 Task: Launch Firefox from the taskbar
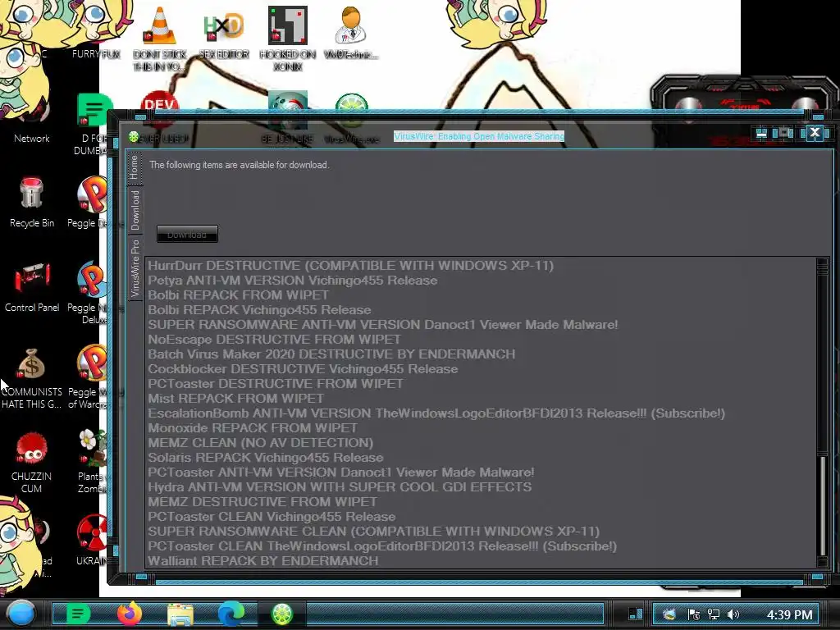tap(130, 614)
